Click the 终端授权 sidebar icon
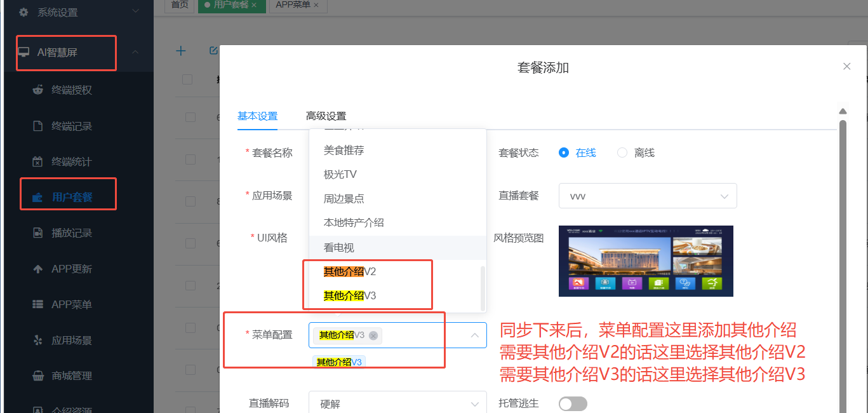 point(37,90)
